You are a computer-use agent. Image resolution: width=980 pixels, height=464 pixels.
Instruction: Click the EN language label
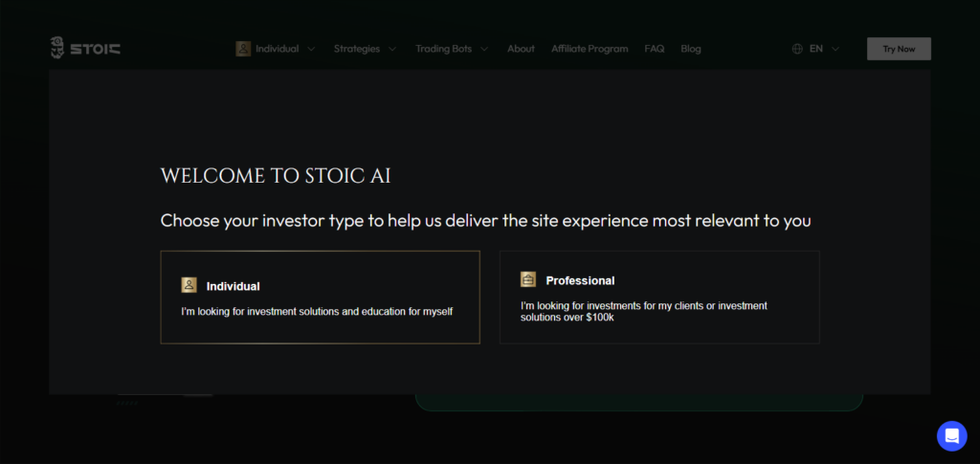pos(815,49)
